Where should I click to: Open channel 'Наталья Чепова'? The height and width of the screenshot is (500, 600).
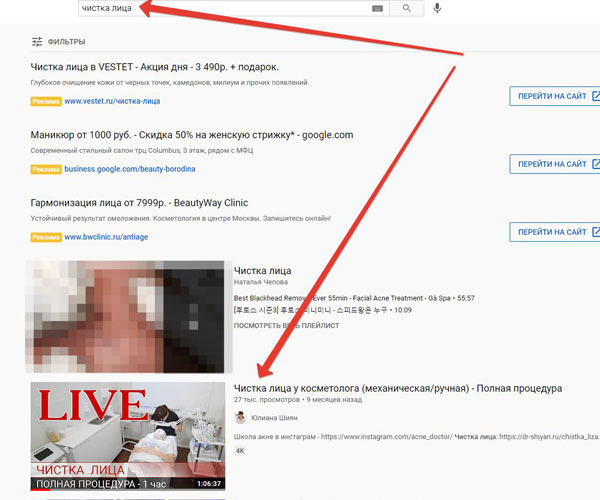pyautogui.click(x=261, y=282)
